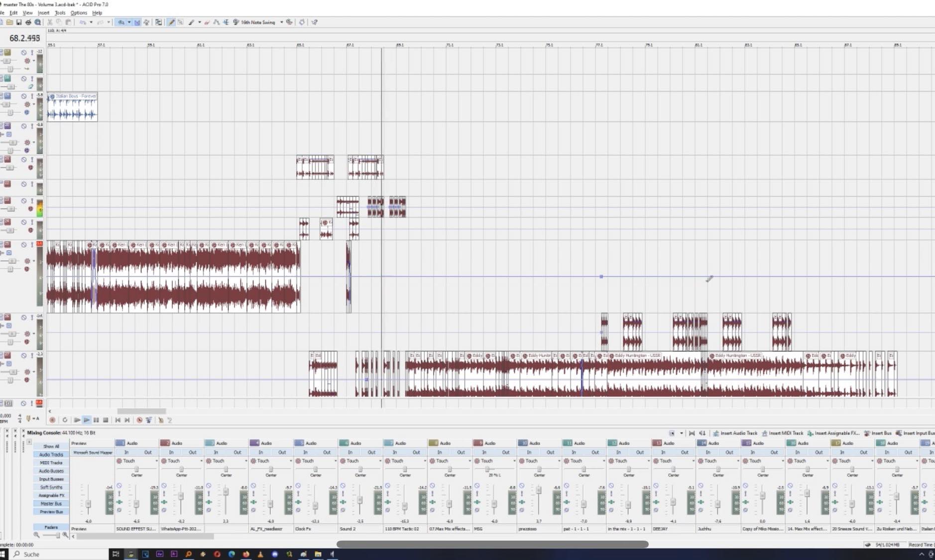
Task: Select the Italian Boys - Forever clip
Action: pos(72,107)
